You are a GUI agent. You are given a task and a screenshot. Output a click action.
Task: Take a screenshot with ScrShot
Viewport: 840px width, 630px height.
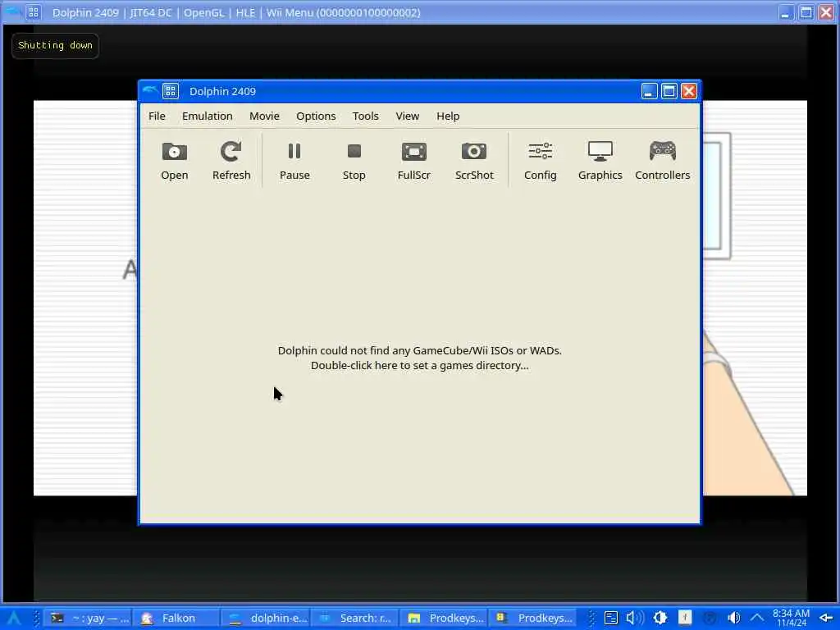474,161
